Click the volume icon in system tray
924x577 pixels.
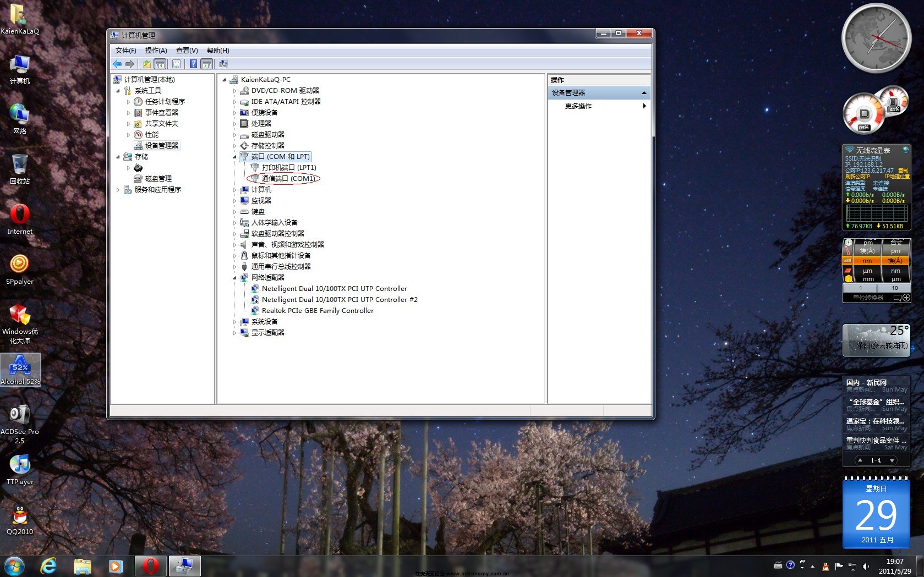pos(866,566)
